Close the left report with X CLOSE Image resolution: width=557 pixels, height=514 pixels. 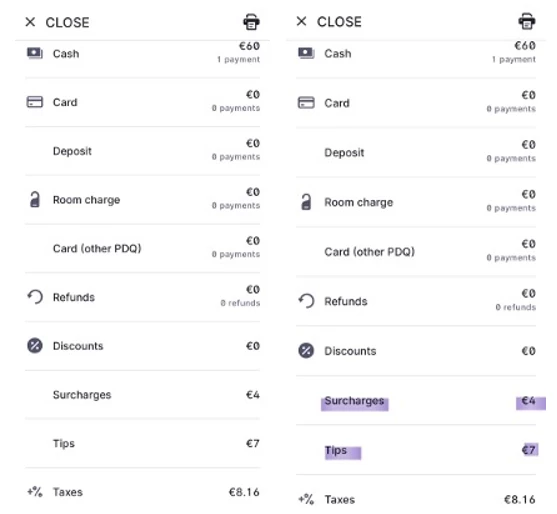coord(57,22)
